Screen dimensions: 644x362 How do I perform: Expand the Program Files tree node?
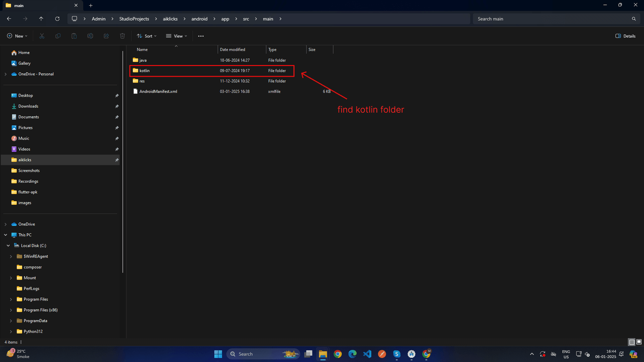coord(11,300)
